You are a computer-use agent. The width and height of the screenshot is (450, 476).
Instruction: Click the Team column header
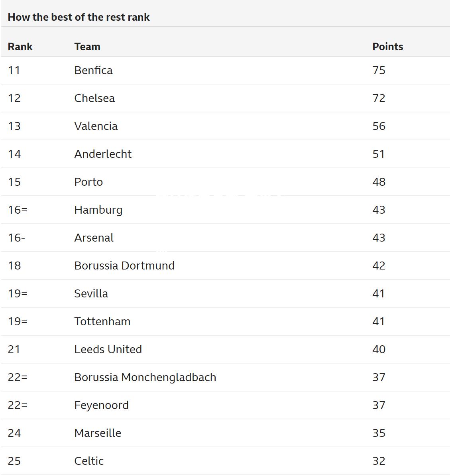tap(87, 47)
